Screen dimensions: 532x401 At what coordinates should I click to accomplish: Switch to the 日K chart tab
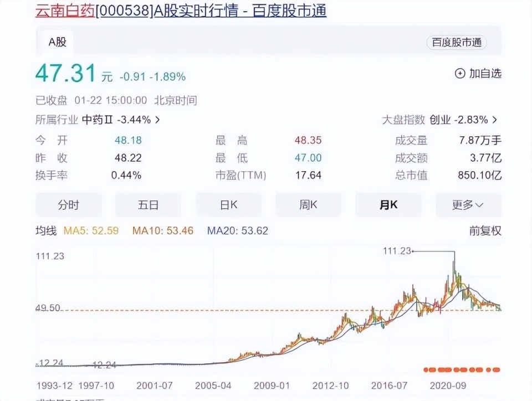coord(228,205)
